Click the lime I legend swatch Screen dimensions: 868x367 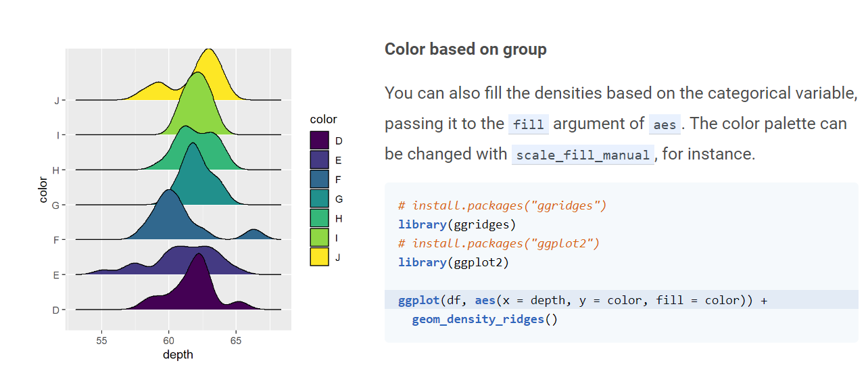coord(319,237)
